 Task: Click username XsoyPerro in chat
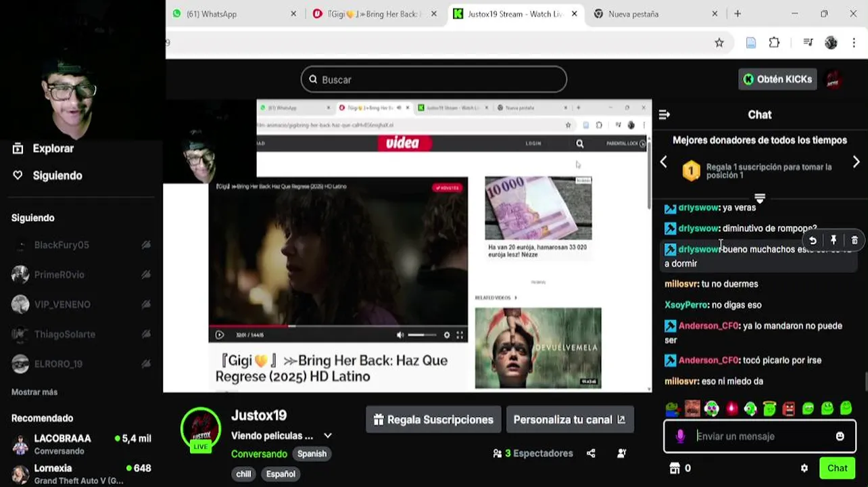pyautogui.click(x=686, y=305)
